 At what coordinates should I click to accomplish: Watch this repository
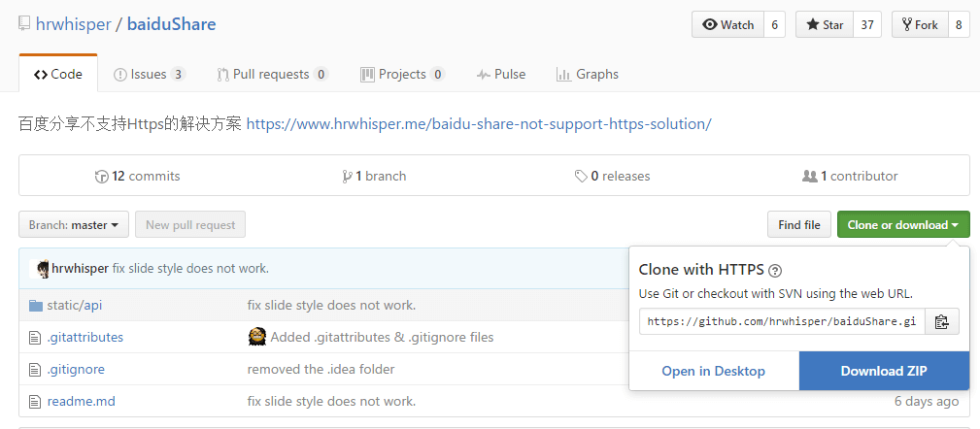click(727, 24)
